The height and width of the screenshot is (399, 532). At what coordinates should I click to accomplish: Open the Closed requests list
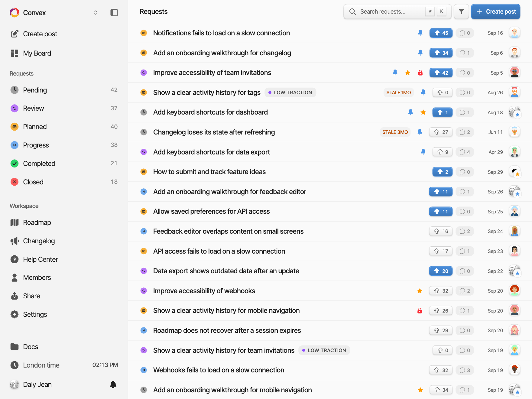[x=64, y=182]
